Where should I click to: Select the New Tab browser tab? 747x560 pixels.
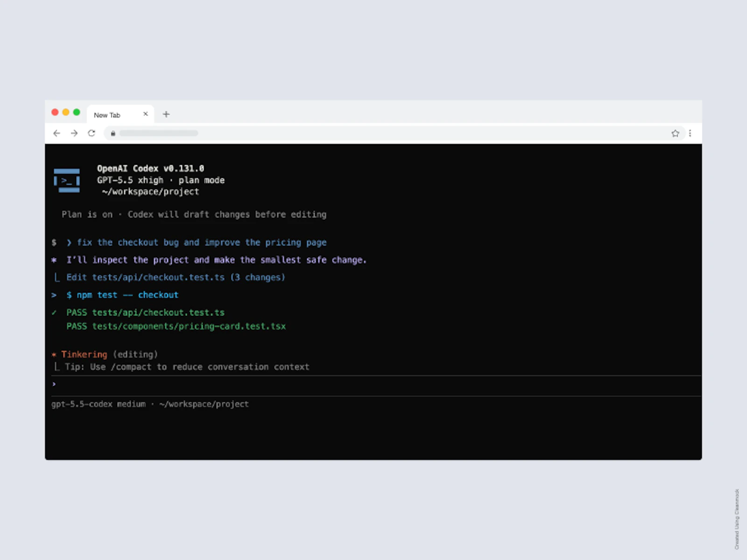[120, 114]
